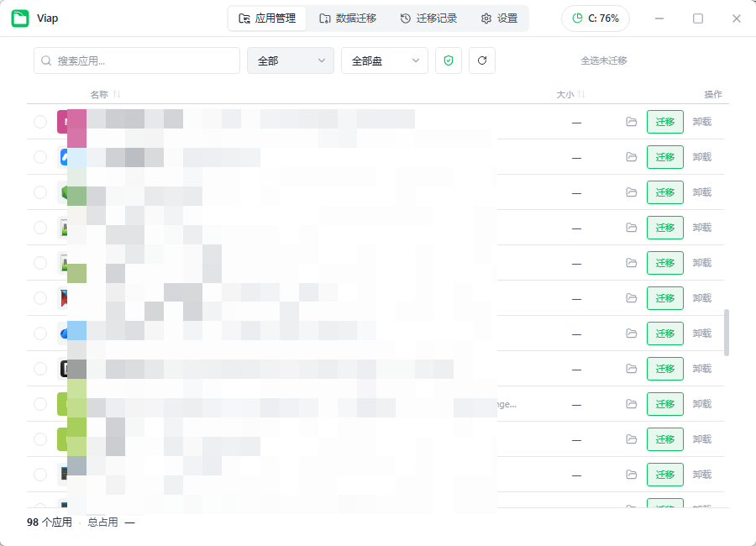Click 迁移 for the third row app

(x=665, y=192)
